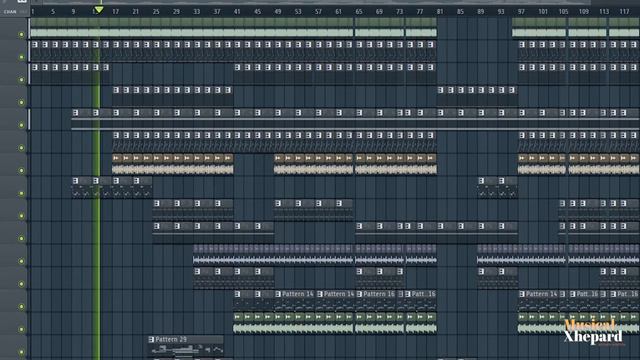
Task: Open clip menu of Pattern 14 at bar 97
Action: [522, 294]
